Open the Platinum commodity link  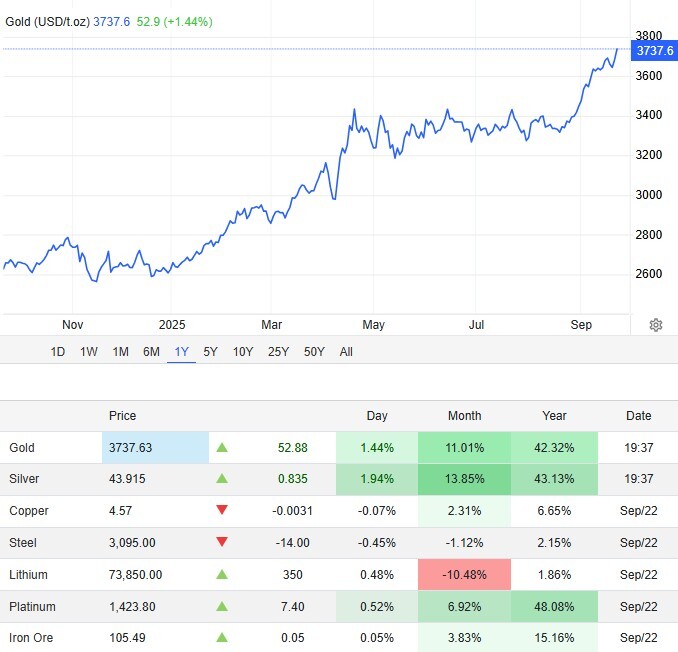[x=32, y=607]
